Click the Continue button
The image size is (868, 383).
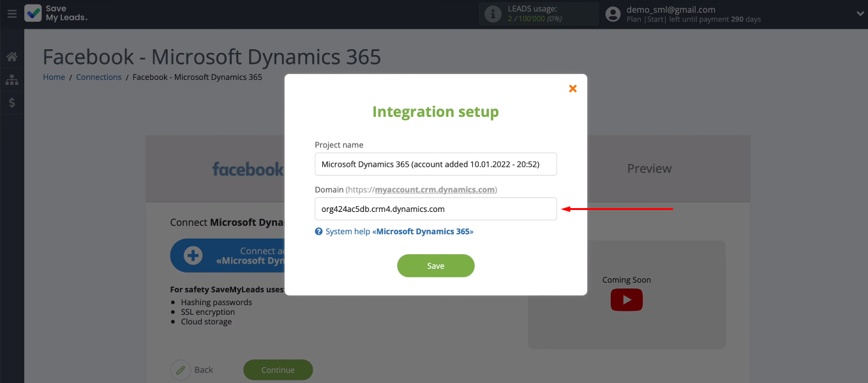[278, 370]
